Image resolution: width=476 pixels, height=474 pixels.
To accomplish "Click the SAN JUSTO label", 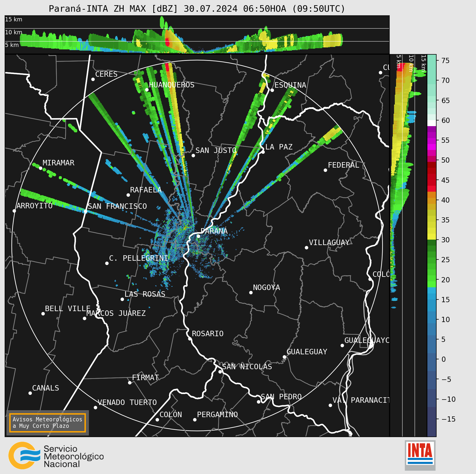I will [x=216, y=150].
